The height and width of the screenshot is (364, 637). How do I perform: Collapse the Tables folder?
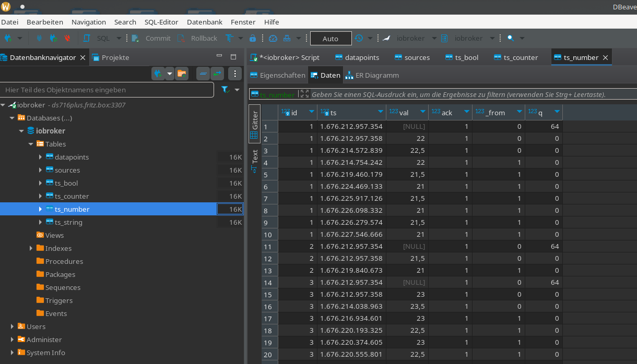[31, 144]
